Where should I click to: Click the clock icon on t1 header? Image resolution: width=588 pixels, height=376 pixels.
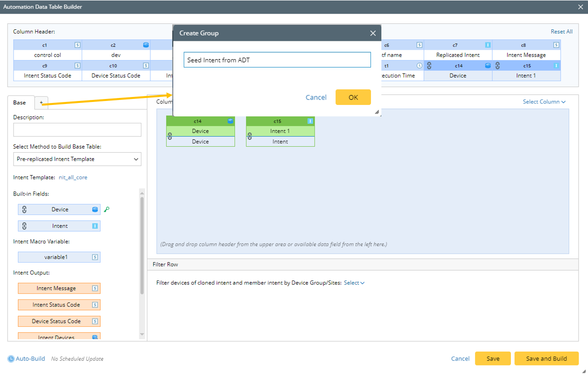(x=419, y=66)
